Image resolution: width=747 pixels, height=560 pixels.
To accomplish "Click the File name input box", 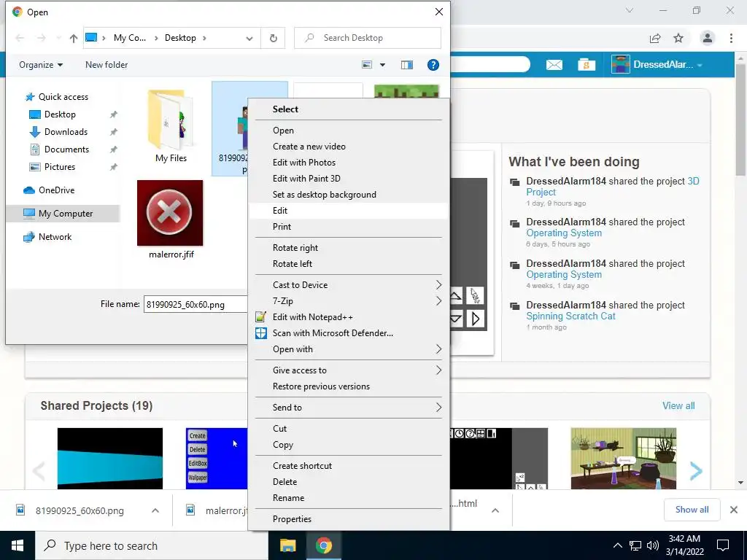I will tap(196, 304).
